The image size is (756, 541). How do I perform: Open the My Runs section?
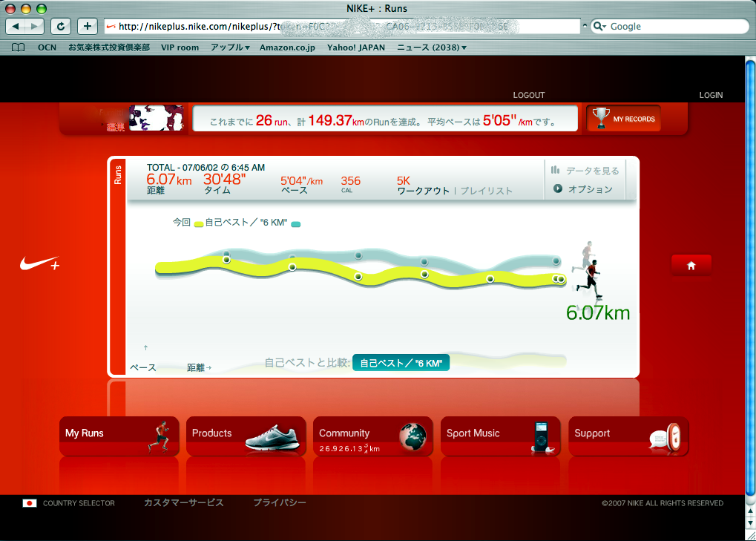click(119, 436)
